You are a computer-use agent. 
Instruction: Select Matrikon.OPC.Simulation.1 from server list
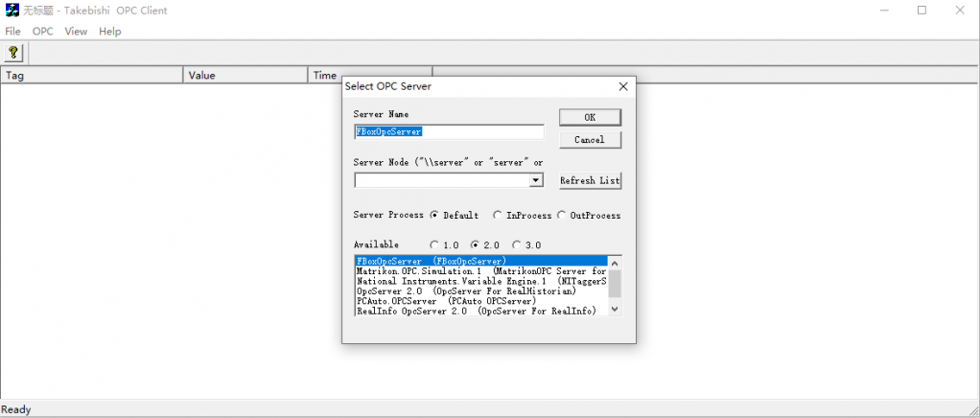(479, 271)
